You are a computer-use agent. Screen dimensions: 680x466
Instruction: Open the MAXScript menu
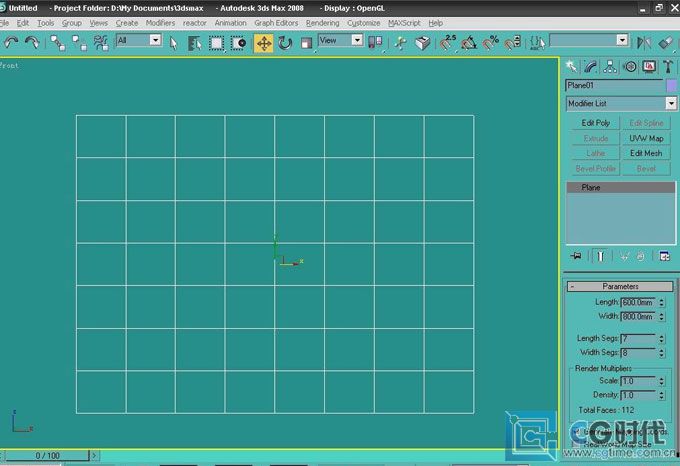tap(404, 23)
